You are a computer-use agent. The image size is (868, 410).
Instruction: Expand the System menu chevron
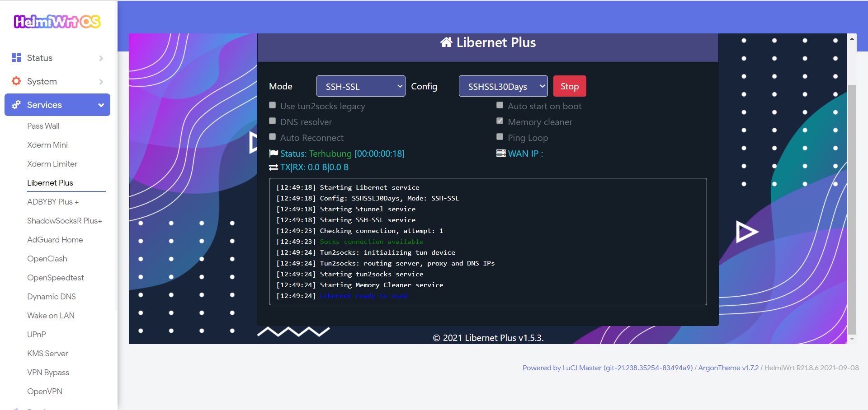tap(101, 82)
